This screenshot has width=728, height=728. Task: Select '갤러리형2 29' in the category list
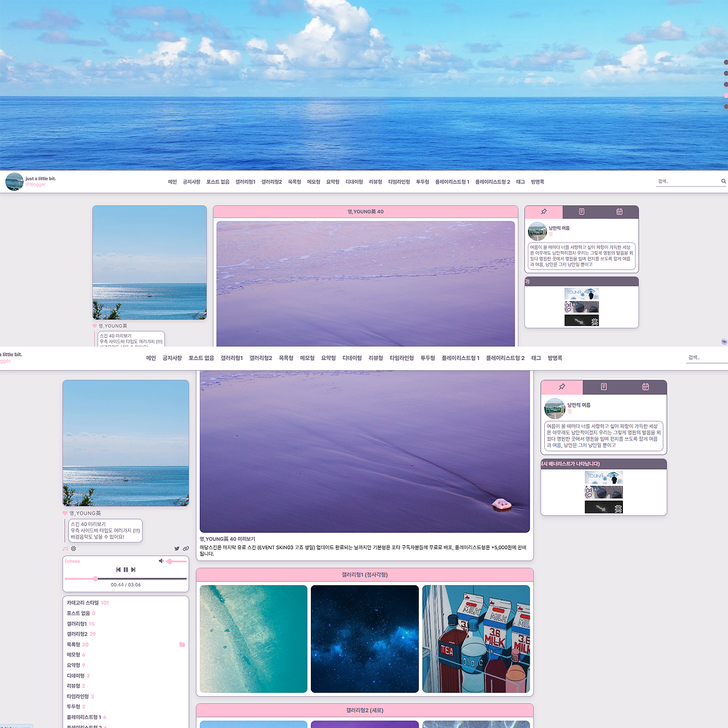click(x=81, y=634)
